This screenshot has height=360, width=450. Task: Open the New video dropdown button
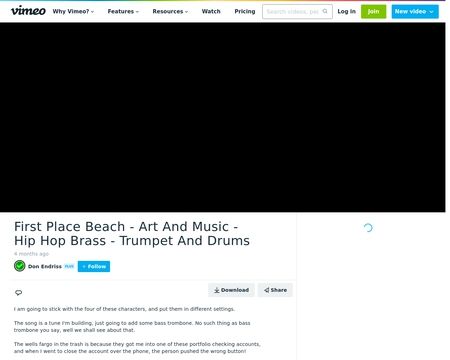tap(415, 11)
